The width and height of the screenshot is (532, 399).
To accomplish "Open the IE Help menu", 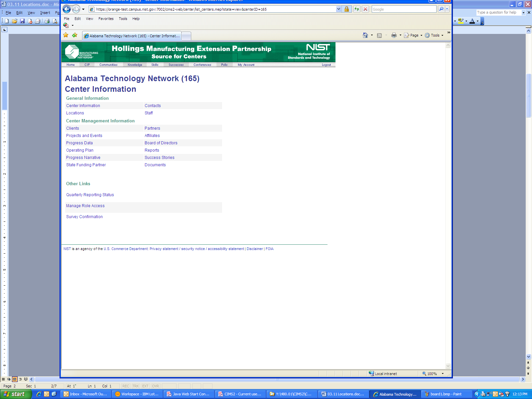I will click(136, 19).
